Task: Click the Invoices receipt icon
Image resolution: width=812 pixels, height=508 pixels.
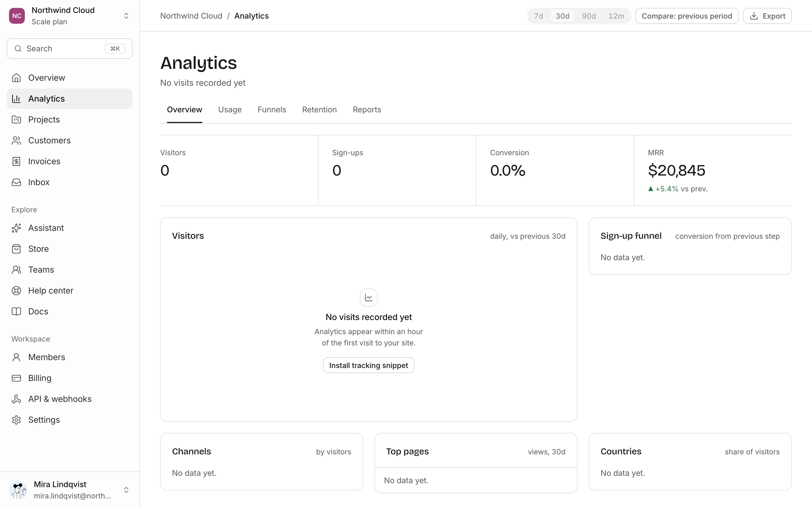Action: 16,161
